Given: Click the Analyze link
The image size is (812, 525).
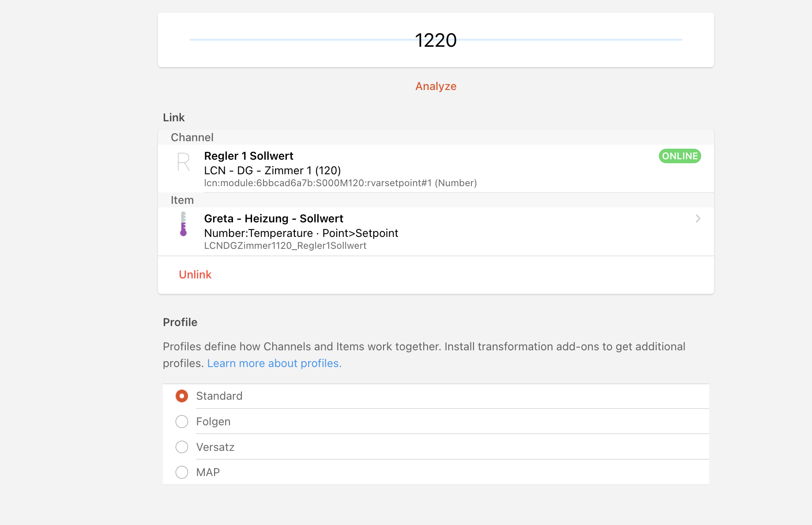Looking at the screenshot, I should 436,86.
